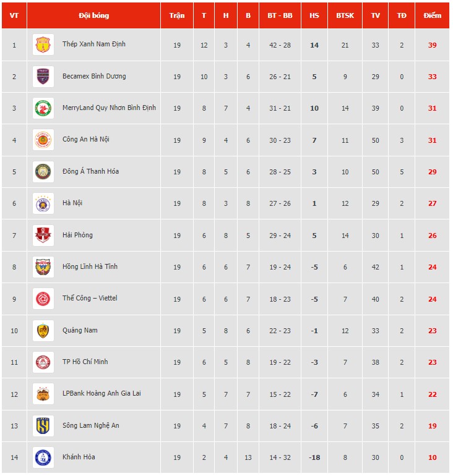Open the LPBank Hoàng Anh Gia Lai link
453x476 pixels.
point(101,393)
